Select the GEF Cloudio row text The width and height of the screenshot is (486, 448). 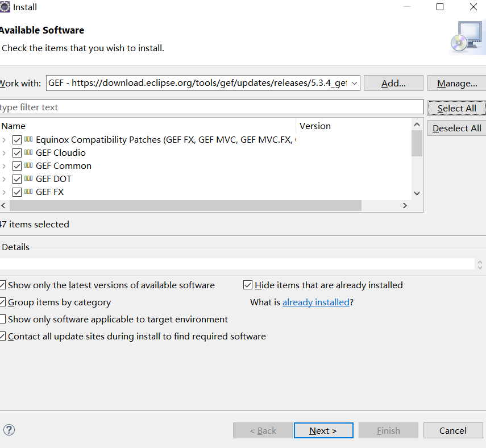click(61, 152)
